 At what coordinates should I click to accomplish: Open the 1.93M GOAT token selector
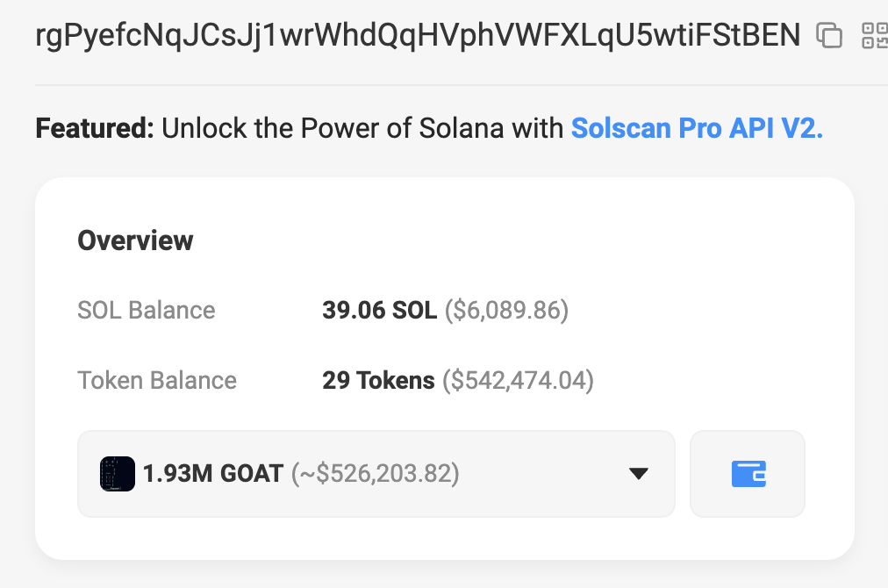click(x=376, y=474)
